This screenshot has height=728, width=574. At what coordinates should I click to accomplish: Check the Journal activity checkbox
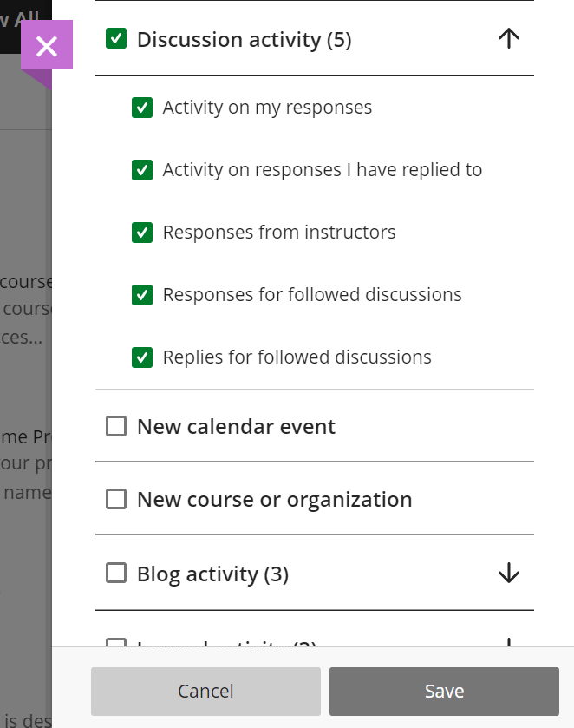116,646
